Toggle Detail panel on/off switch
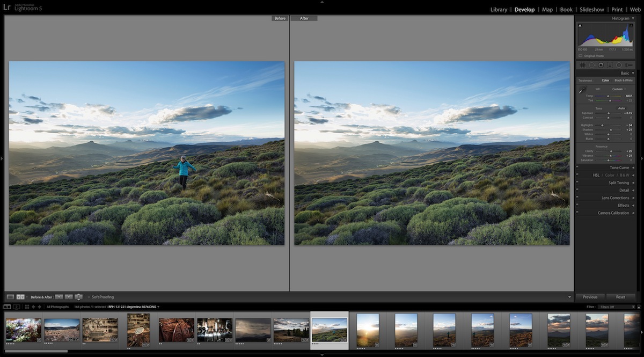 [x=577, y=190]
